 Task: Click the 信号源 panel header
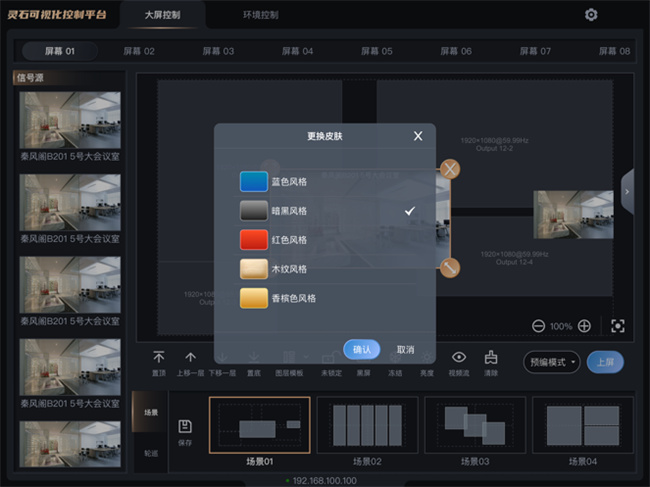point(69,78)
